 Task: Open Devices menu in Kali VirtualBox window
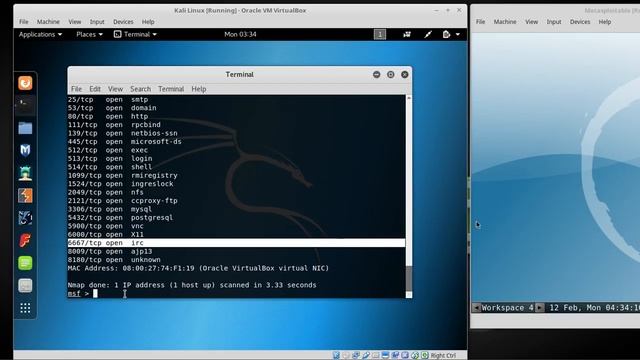coord(123,22)
